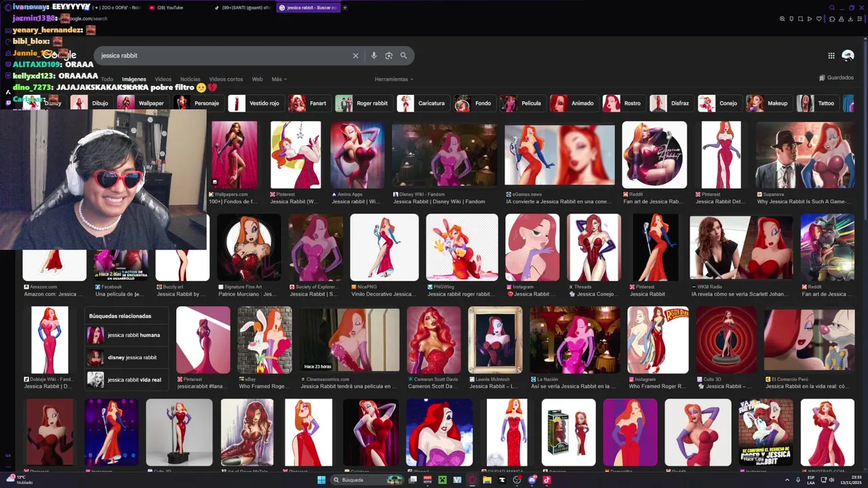This screenshot has width=868, height=488.
Task: Open the CapCut taskbar icon
Action: pyautogui.click(x=502, y=480)
